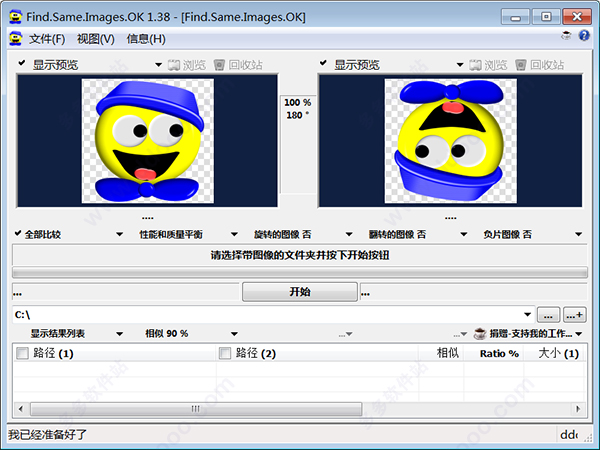600x450 pixels.
Task: Click the left panel 浏览 browse icon
Action: pos(173,65)
